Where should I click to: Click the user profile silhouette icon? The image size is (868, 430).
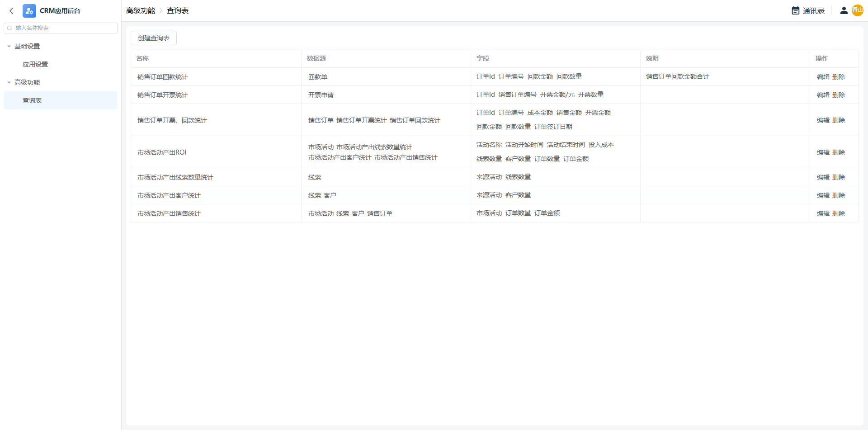point(844,10)
